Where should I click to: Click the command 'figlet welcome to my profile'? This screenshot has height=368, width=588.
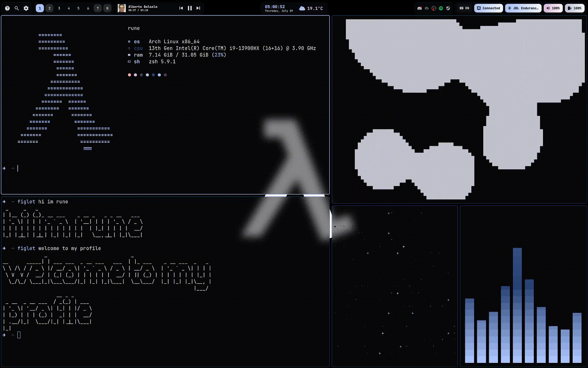coord(59,248)
